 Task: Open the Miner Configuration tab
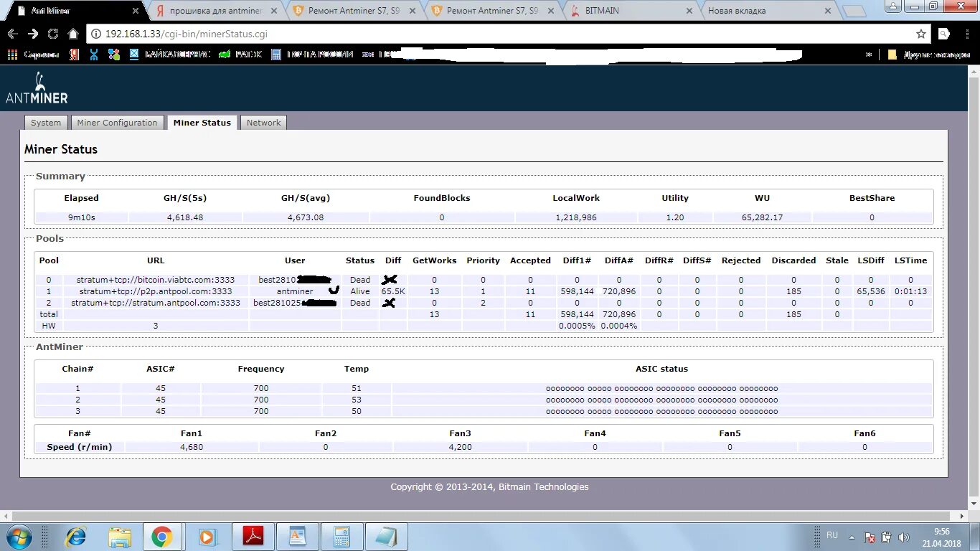click(x=117, y=123)
